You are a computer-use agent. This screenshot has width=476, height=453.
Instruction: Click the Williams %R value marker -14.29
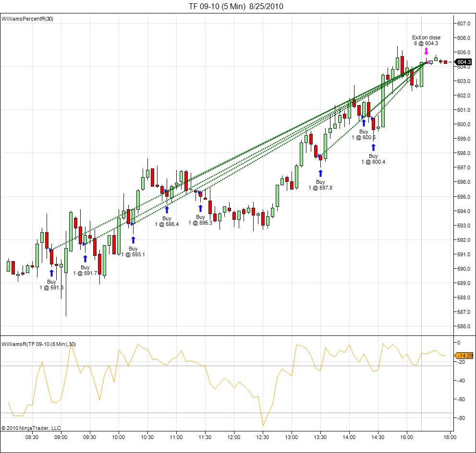464,356
